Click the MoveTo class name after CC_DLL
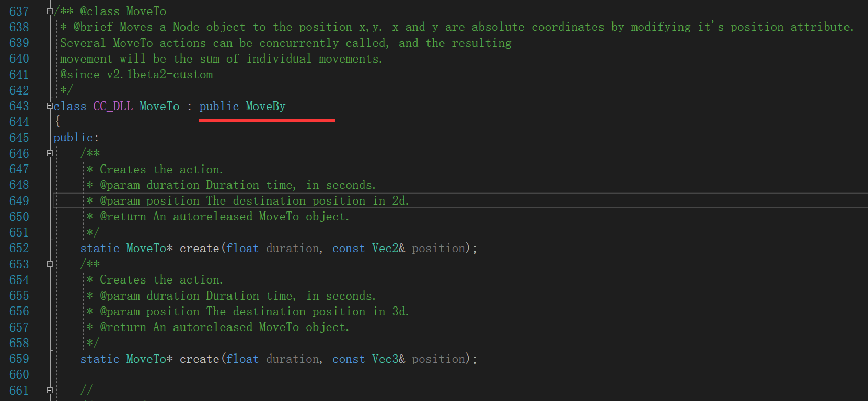868x401 pixels. click(x=159, y=107)
